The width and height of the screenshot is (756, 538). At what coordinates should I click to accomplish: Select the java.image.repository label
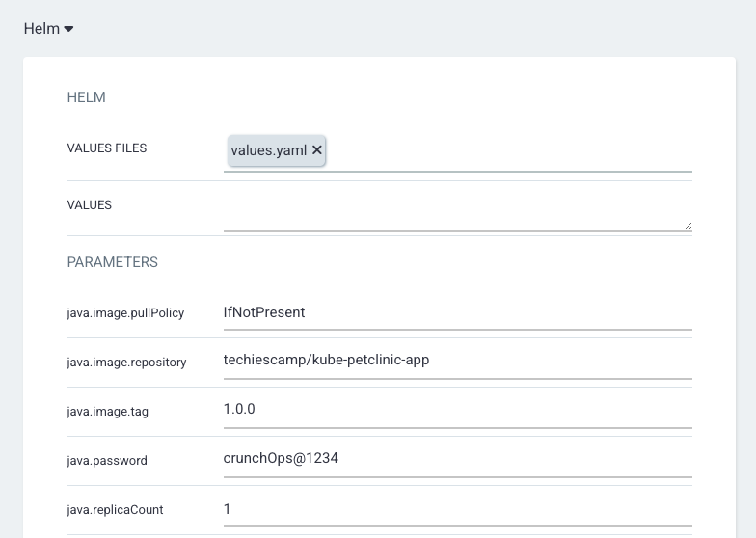pos(126,363)
